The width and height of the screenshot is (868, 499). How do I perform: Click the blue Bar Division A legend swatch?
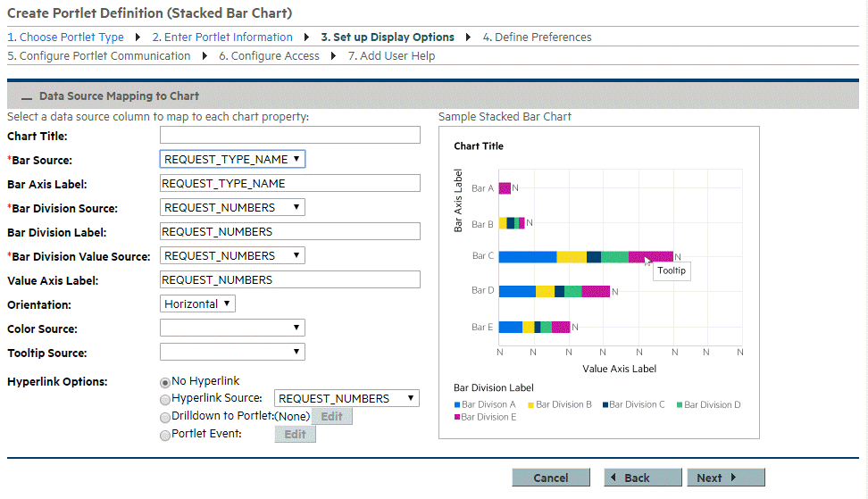click(x=458, y=405)
